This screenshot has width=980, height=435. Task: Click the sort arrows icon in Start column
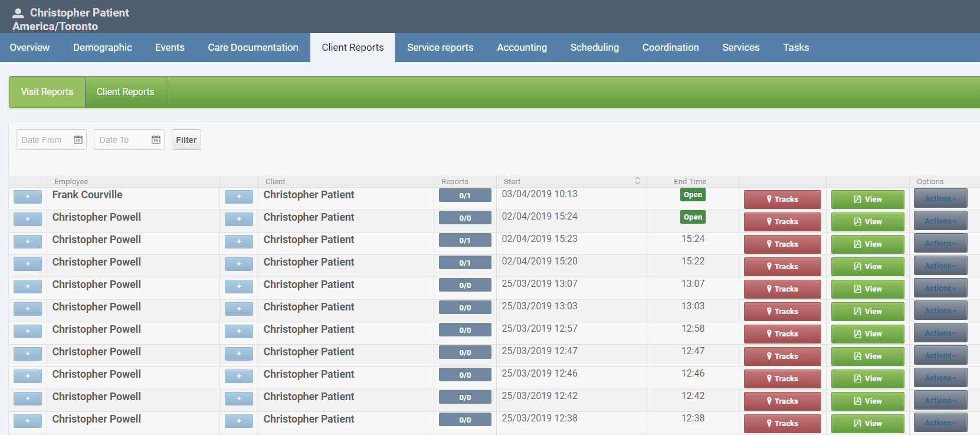637,181
